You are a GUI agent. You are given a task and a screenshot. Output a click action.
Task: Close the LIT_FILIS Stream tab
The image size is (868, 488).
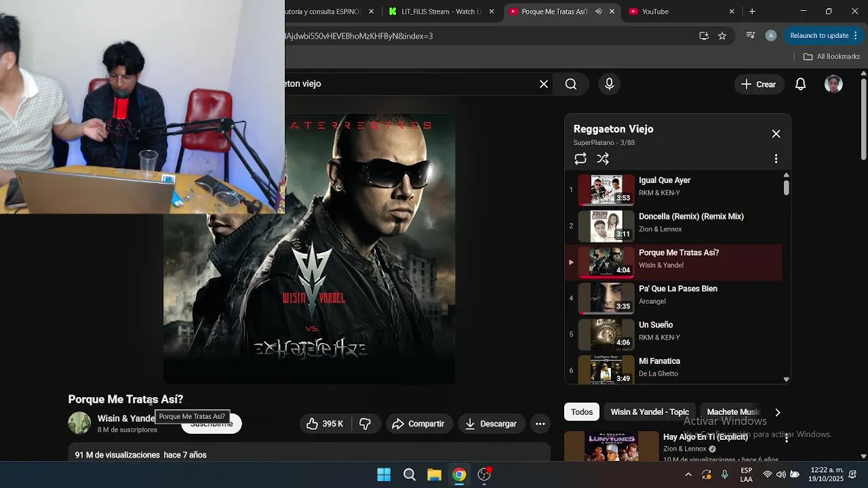pos(491,12)
